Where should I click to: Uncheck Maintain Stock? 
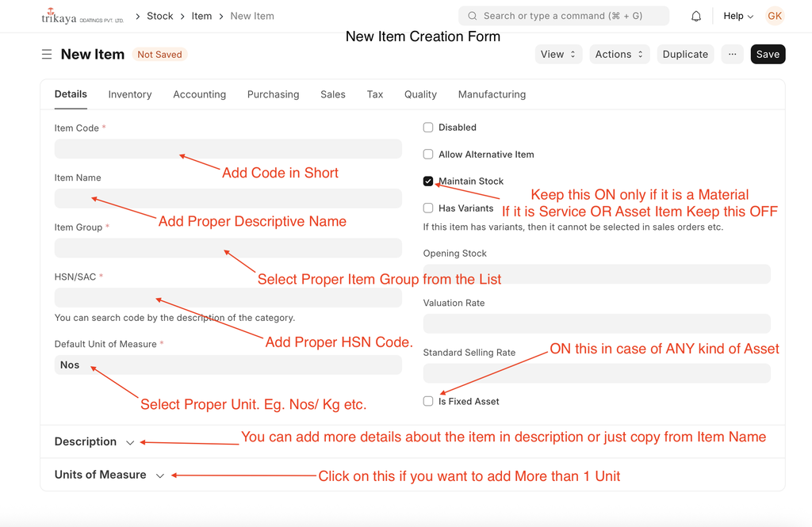(x=427, y=181)
